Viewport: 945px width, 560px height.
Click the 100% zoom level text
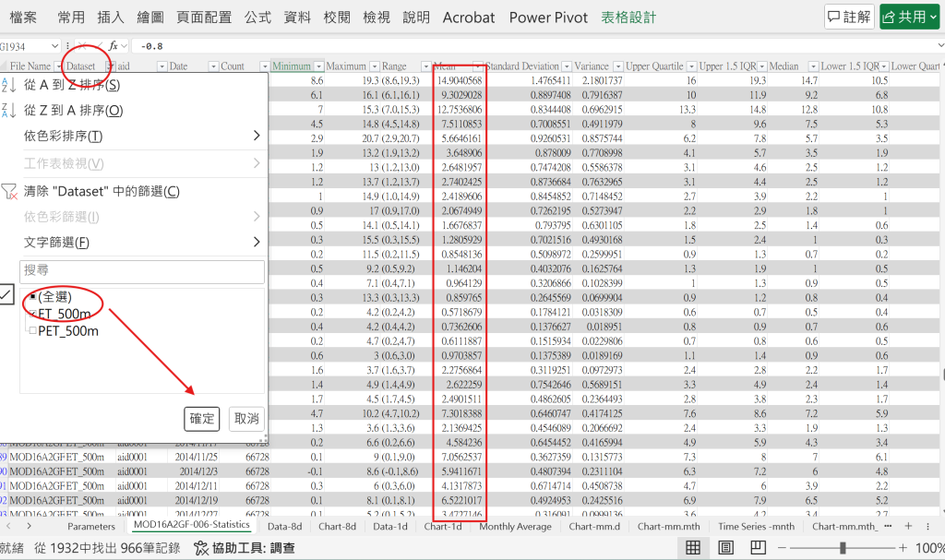[930, 548]
